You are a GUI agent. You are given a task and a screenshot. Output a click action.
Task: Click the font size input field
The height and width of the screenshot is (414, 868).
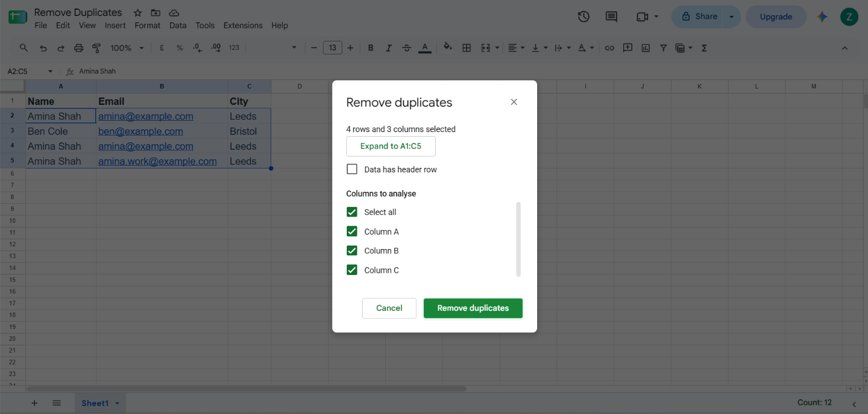click(332, 48)
